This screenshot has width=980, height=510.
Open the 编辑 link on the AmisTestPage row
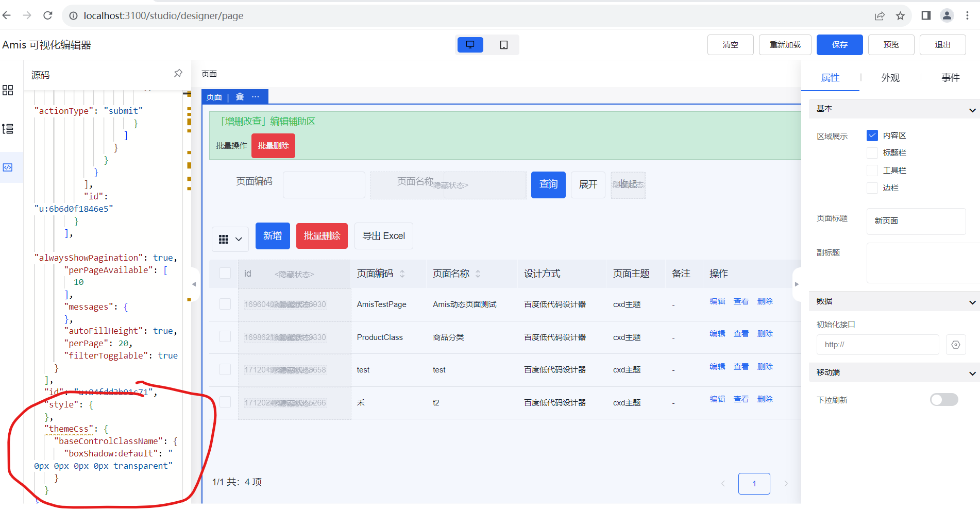coord(717,301)
